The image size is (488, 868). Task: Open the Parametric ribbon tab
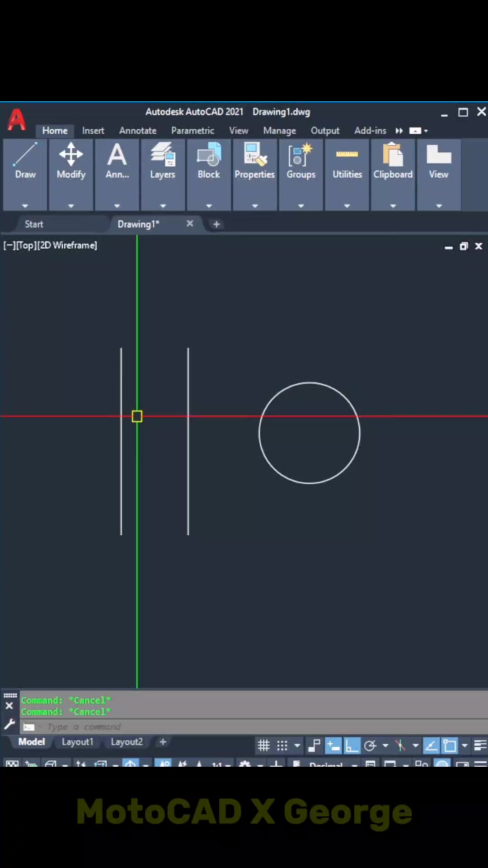[x=192, y=131]
